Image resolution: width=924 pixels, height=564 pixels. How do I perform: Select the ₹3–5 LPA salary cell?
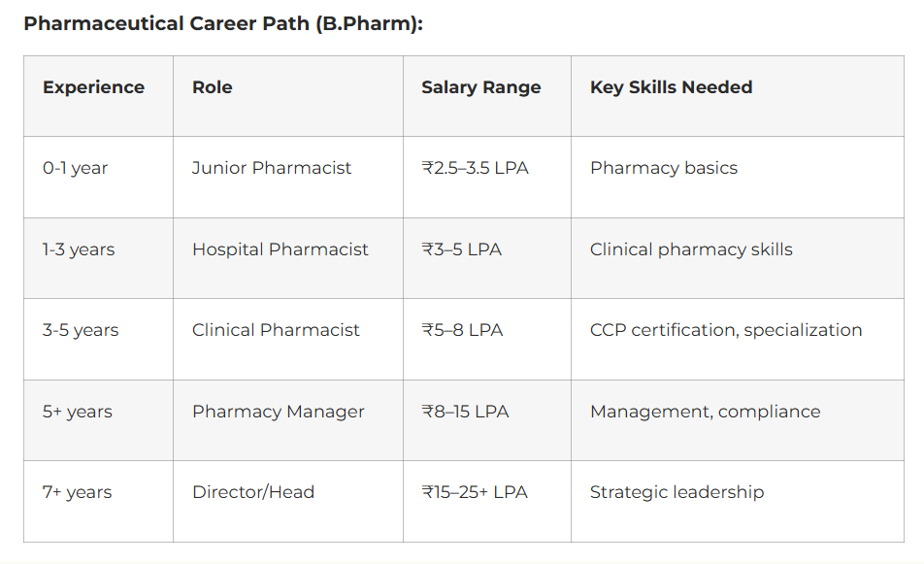pyautogui.click(x=462, y=249)
